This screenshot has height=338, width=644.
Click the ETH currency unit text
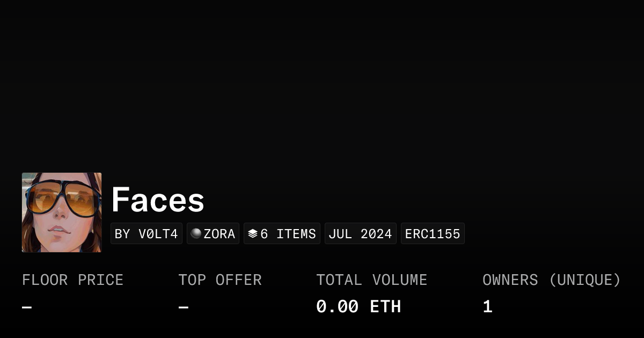tap(385, 307)
